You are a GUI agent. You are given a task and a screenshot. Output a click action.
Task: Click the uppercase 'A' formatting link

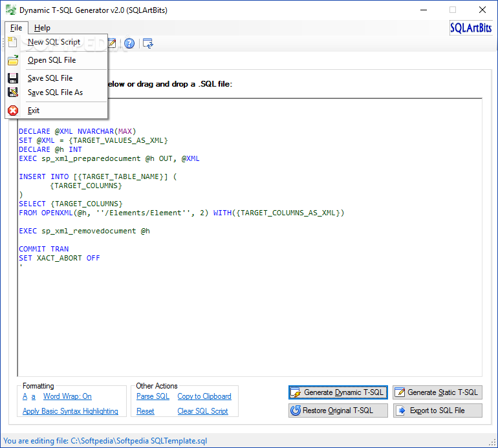25,396
